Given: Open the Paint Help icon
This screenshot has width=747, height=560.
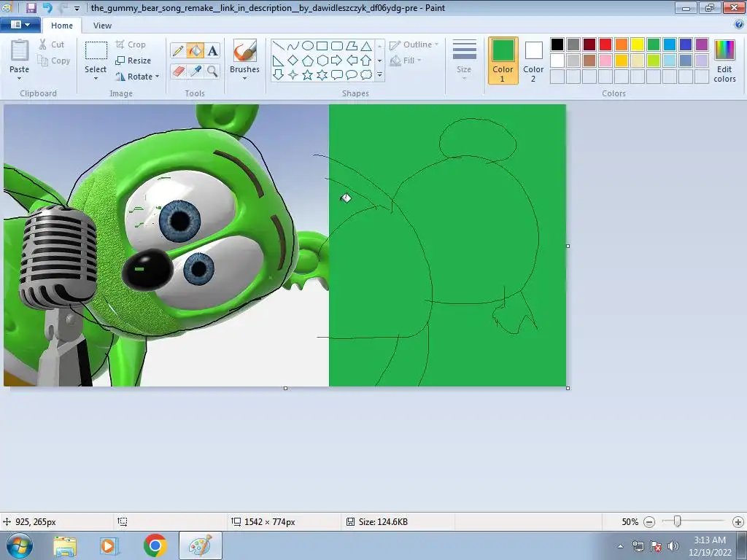Looking at the screenshot, I should click(738, 25).
